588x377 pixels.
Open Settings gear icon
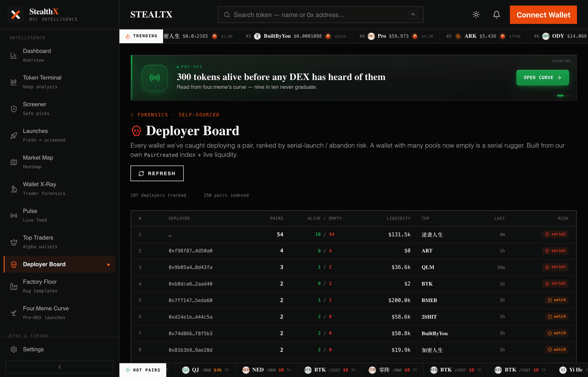(x=14, y=349)
